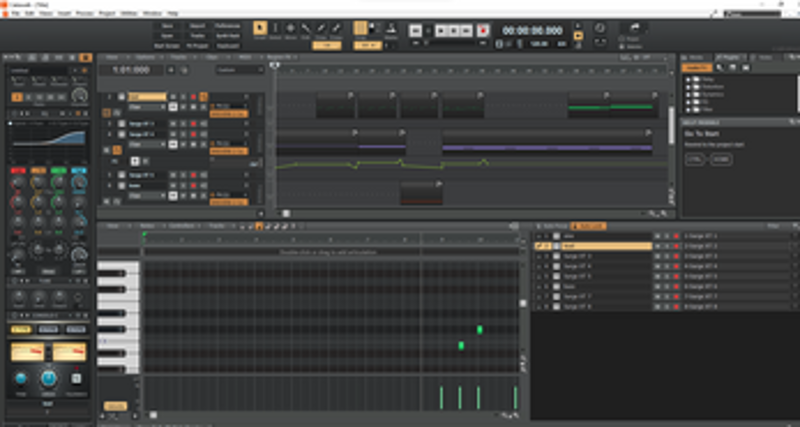The height and width of the screenshot is (427, 800).
Task: Click the tempo value 120.00
Action: [x=538, y=44]
